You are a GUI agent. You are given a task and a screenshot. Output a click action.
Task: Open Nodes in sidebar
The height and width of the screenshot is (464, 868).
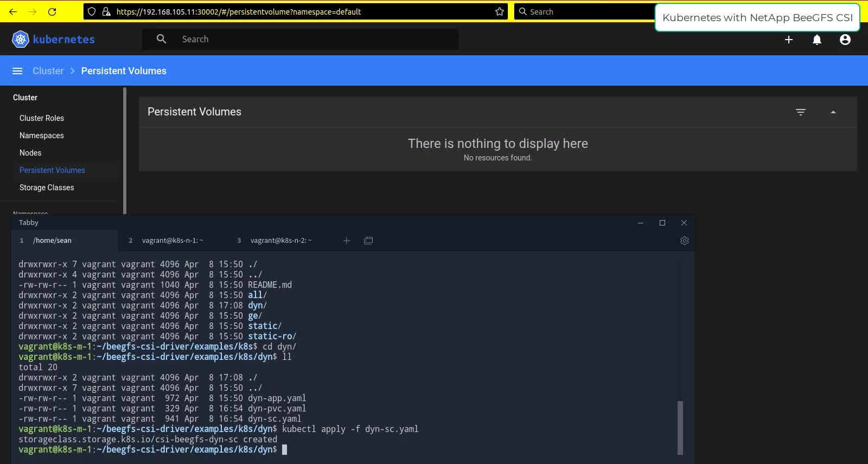(30, 153)
